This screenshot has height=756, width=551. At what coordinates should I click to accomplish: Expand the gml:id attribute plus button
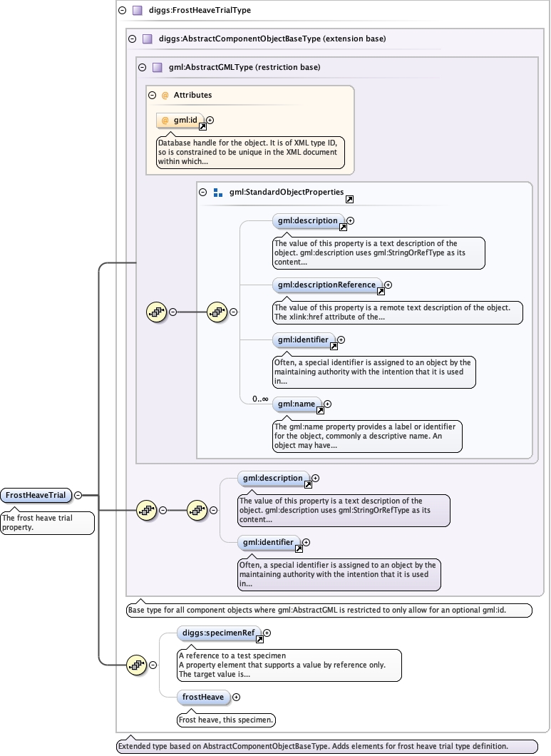tap(210, 120)
